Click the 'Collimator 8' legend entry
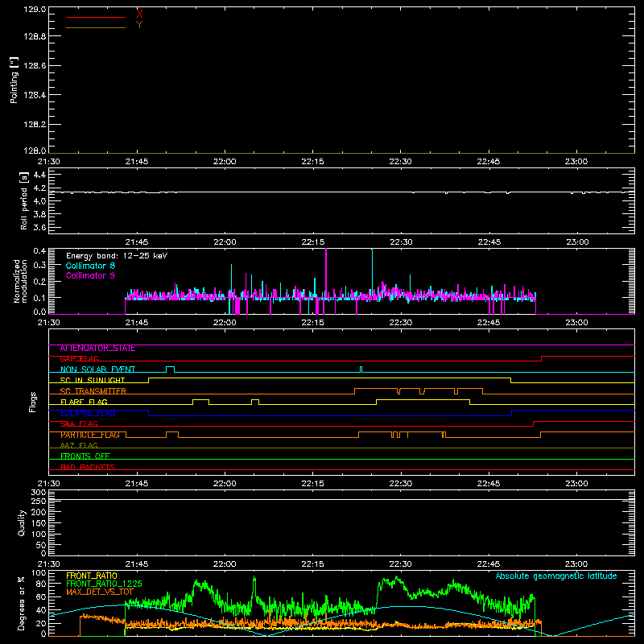Image resolution: width=644 pixels, height=644 pixels. (90, 266)
